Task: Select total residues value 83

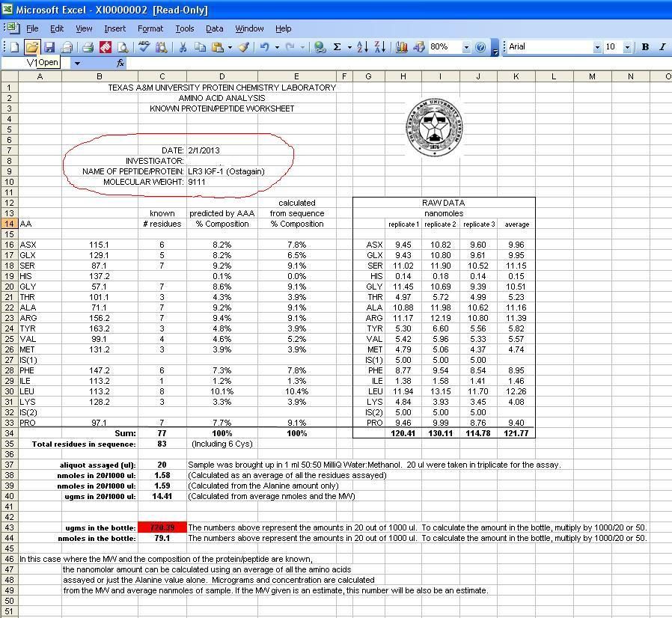Action: tap(162, 444)
